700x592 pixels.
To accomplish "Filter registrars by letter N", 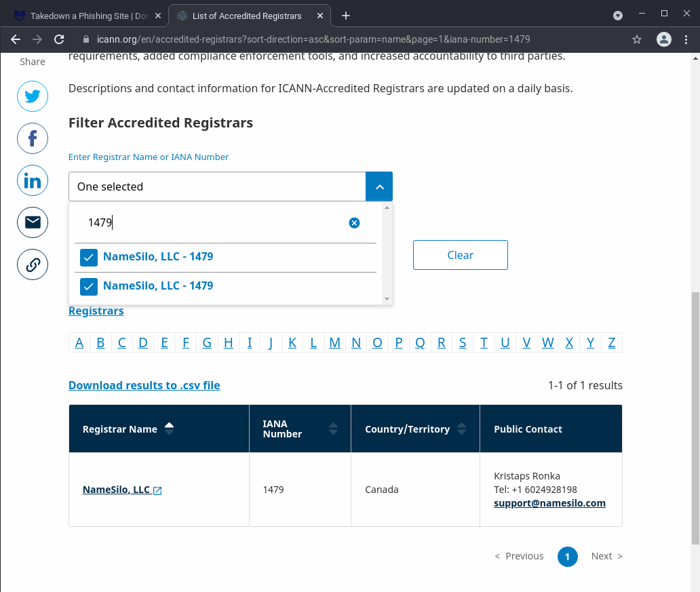I will tap(356, 342).
